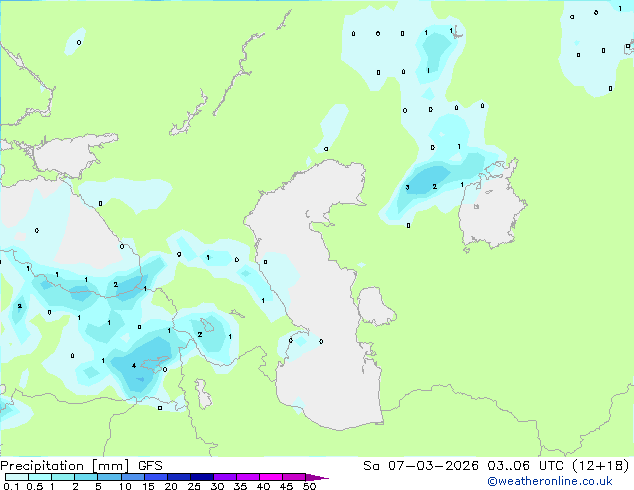The width and height of the screenshot is (634, 490).
Task: Select the legend swatch between 2 and 5
Action: pyautogui.click(x=86, y=477)
